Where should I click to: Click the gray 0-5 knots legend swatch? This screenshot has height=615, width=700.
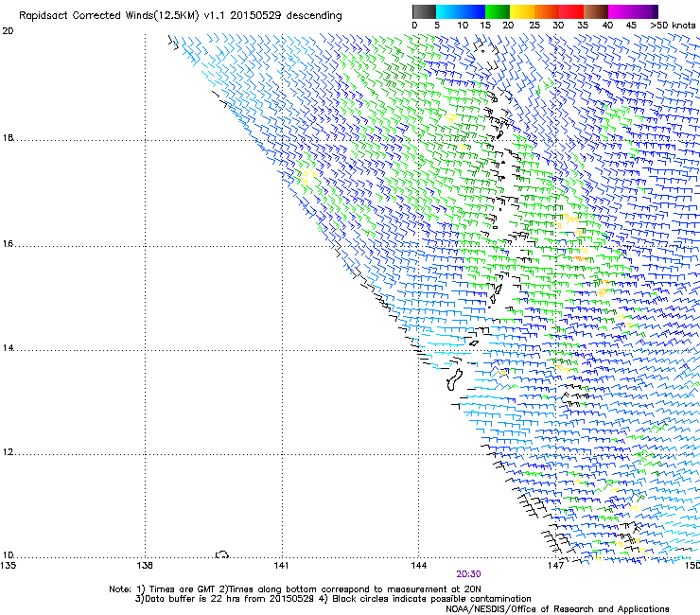[x=424, y=11]
